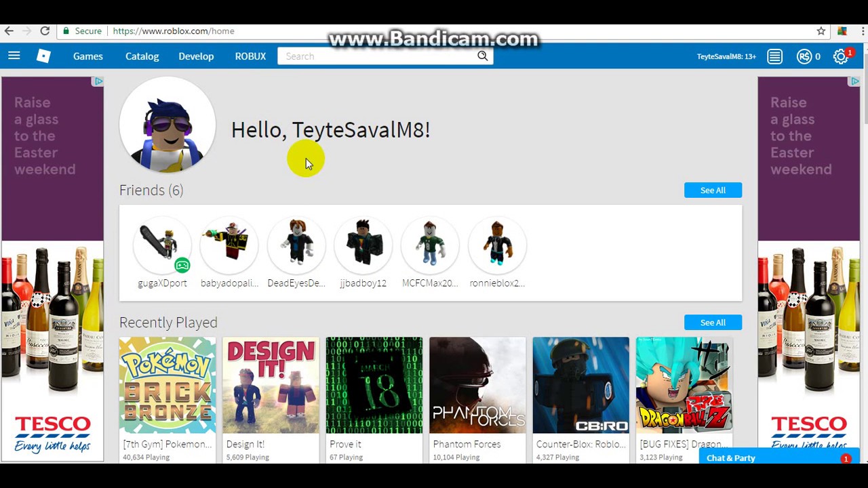Screen dimensions: 868x488
Task: Click the left Tesco advertisement banner
Action: 52,269
